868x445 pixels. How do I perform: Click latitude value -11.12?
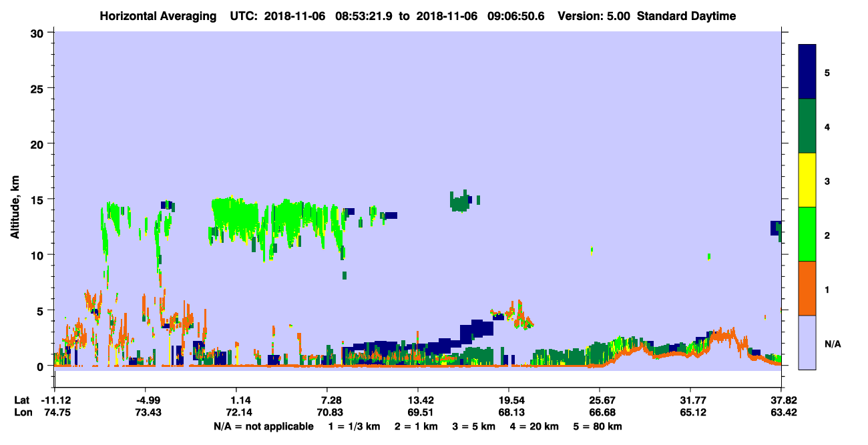(x=55, y=400)
